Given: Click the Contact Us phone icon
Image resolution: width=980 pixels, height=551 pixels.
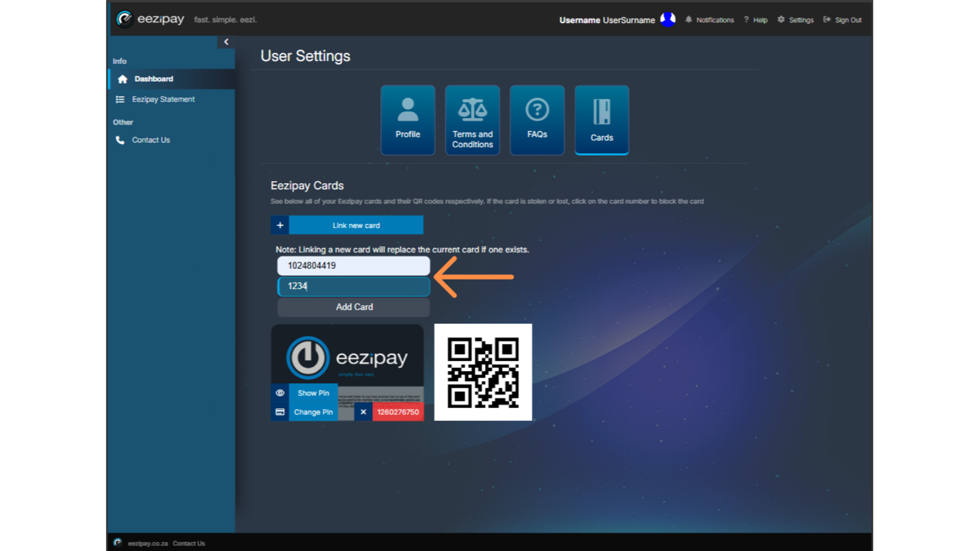Looking at the screenshot, I should pyautogui.click(x=120, y=140).
